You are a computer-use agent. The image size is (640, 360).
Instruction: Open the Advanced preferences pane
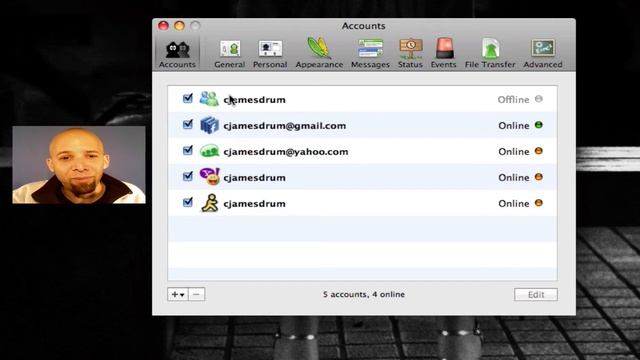pyautogui.click(x=542, y=54)
